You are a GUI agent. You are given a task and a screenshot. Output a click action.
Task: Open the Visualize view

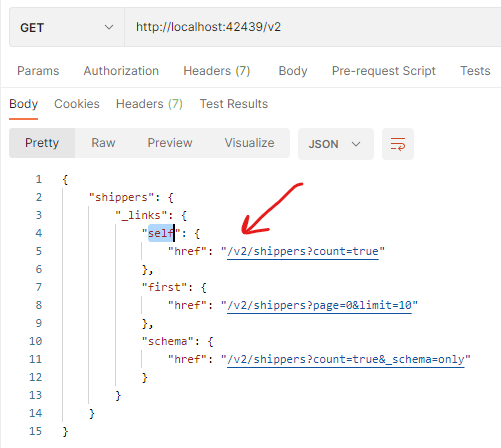pos(249,143)
